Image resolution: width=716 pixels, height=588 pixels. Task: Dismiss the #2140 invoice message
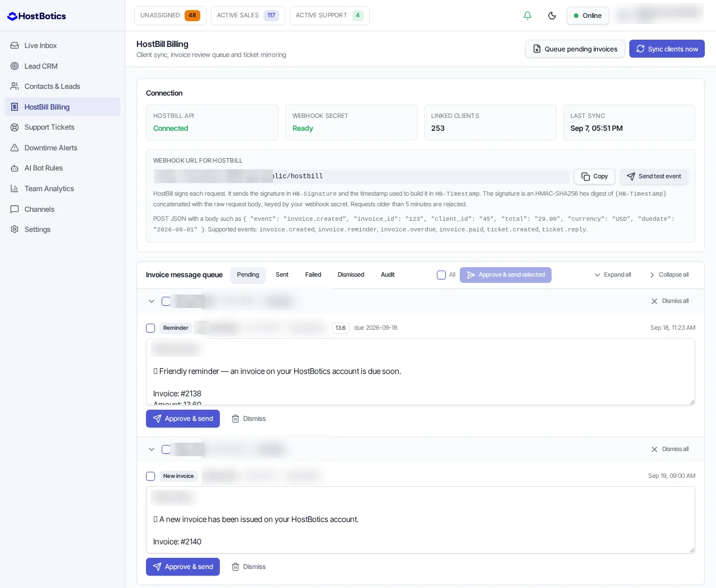249,567
